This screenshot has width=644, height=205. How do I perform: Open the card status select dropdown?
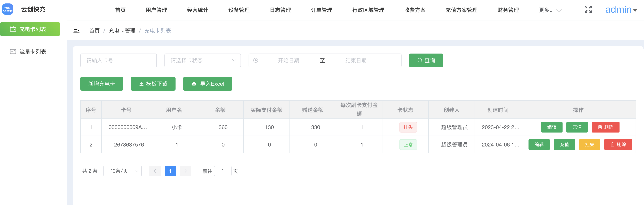[202, 60]
